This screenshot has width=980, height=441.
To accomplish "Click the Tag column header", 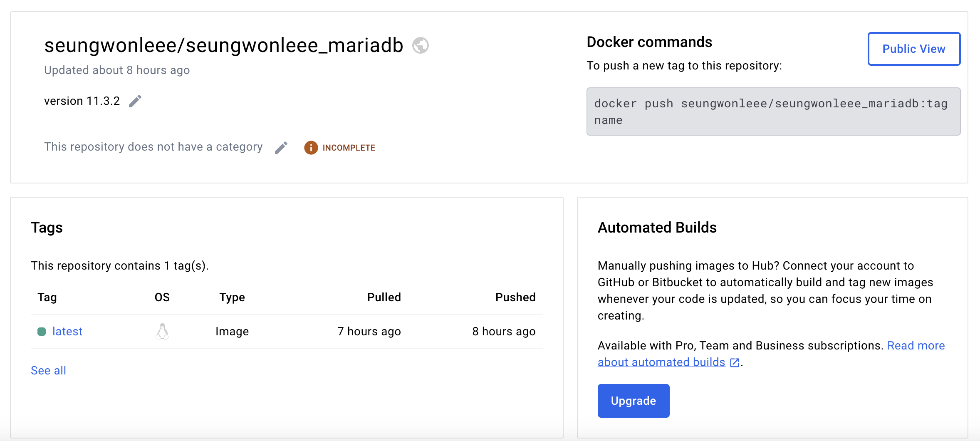I will (47, 297).
